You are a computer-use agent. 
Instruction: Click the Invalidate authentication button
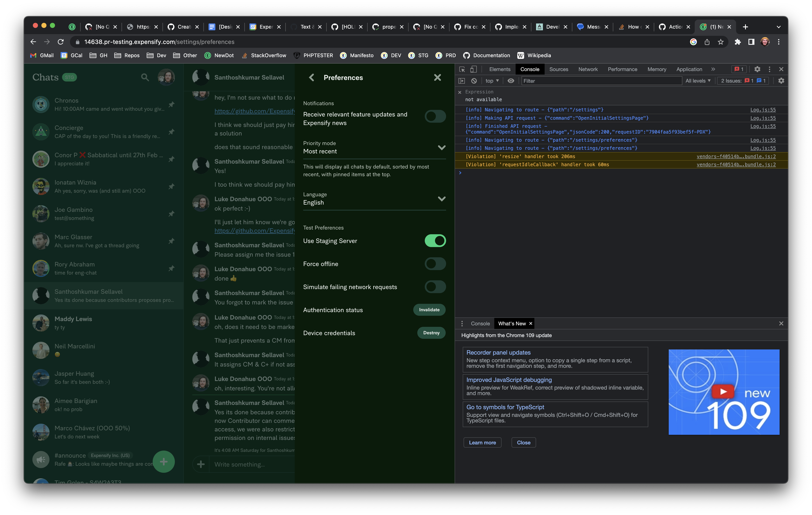point(429,310)
